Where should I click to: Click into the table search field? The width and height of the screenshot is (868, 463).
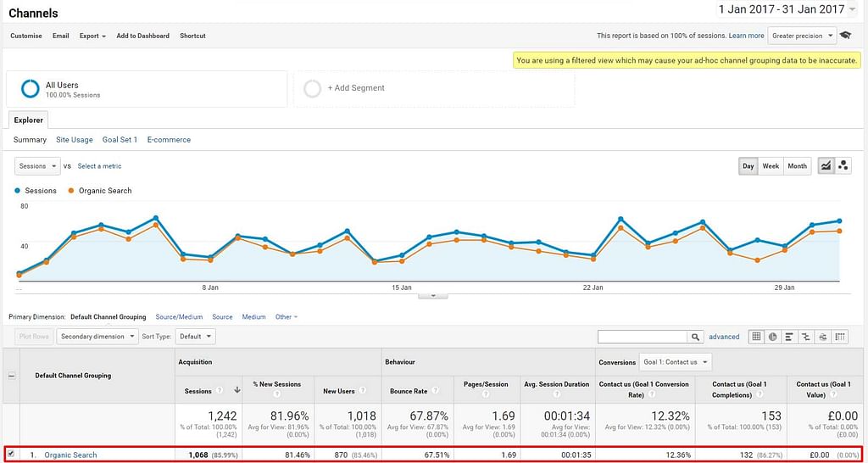tap(642, 337)
